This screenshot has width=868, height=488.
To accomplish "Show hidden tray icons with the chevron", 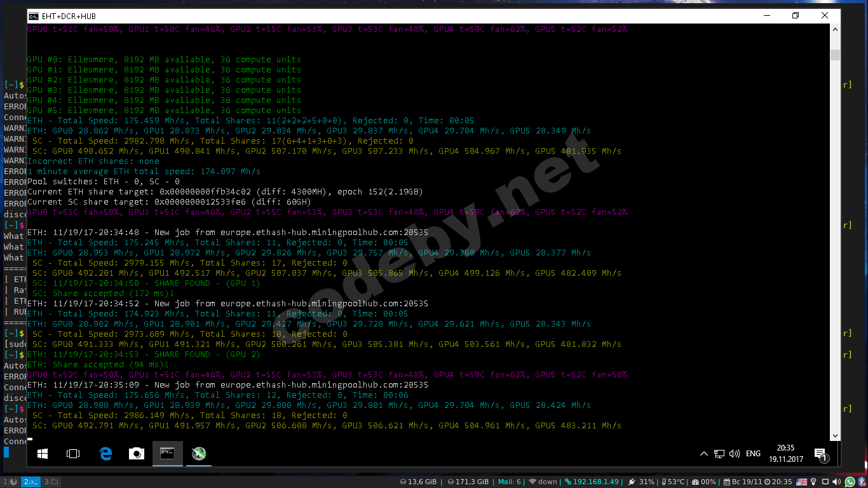I will pos(703,454).
